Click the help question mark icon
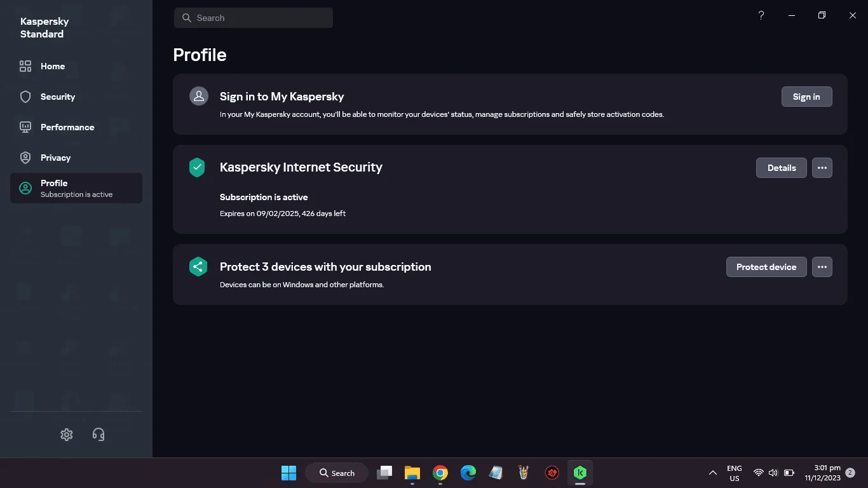Image resolution: width=868 pixels, height=488 pixels. tap(761, 15)
